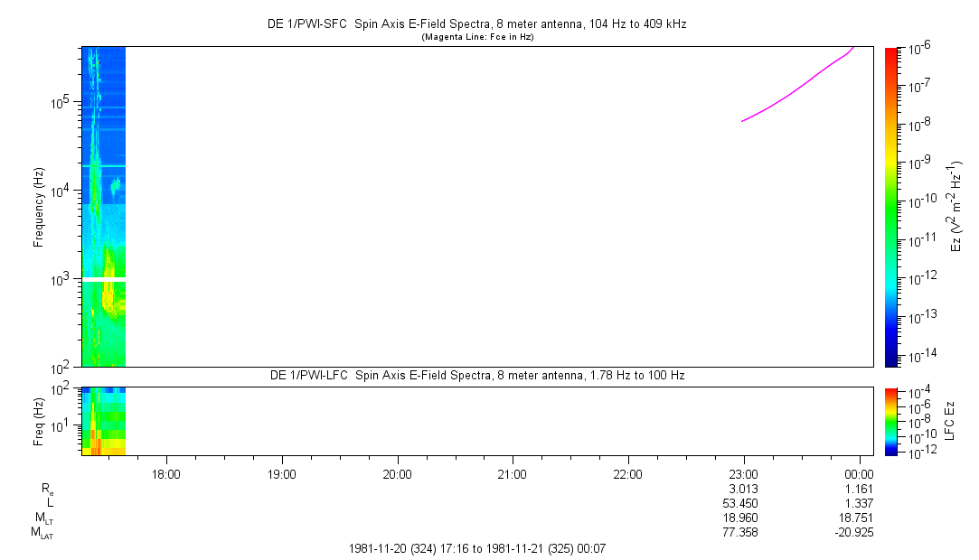The image size is (979, 560).
Task: Click the 21:00 time tick label
Action: pyautogui.click(x=512, y=474)
